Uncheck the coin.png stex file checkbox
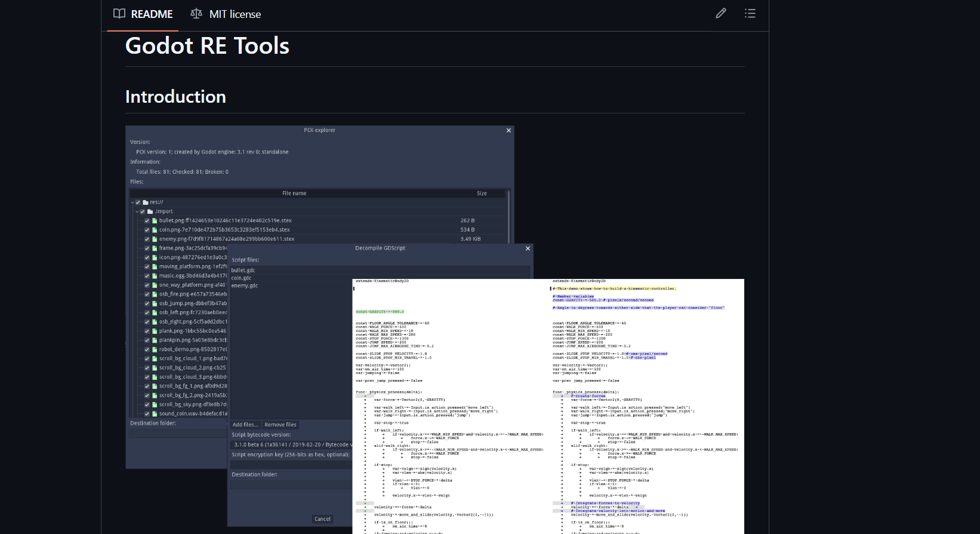Screen dimensions: 980x534 click(x=147, y=230)
